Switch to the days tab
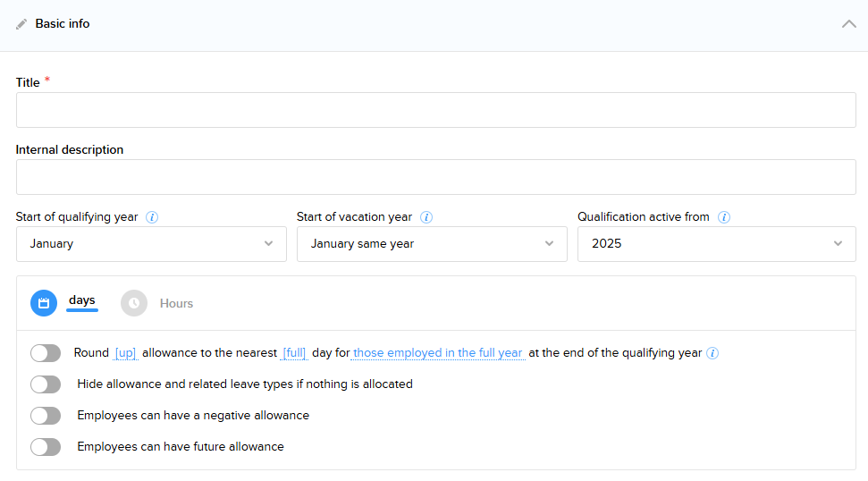868x481 pixels. 82,300
